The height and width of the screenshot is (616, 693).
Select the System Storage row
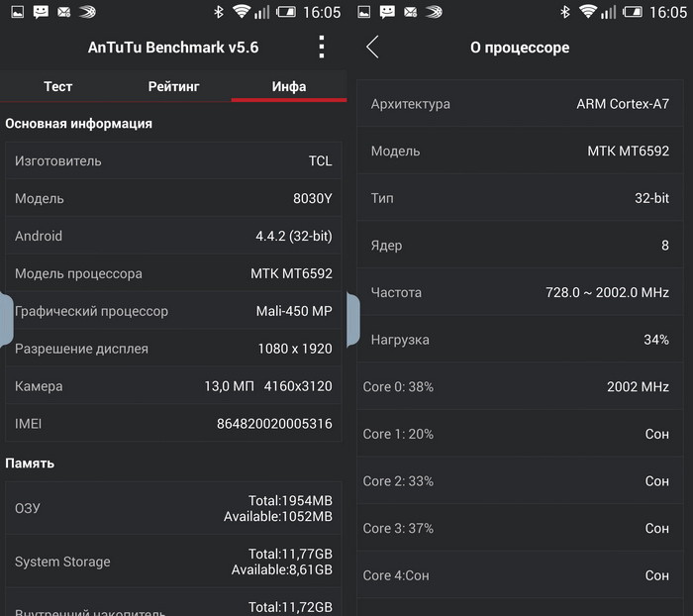coord(173,562)
